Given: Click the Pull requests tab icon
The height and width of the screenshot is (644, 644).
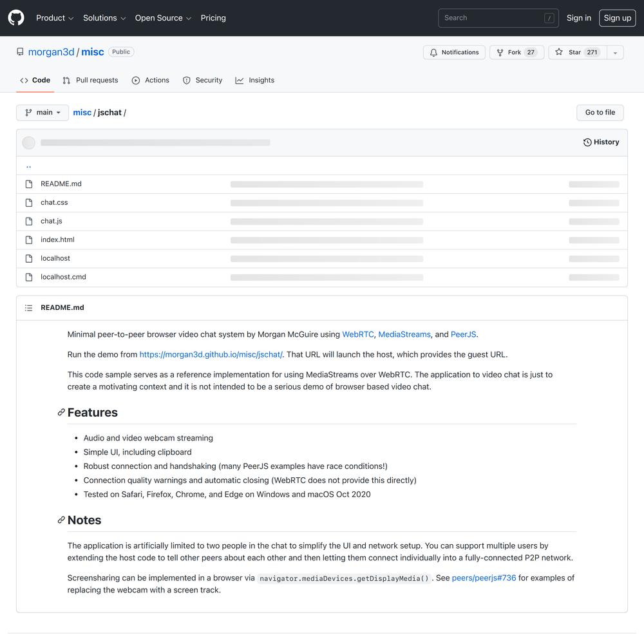Looking at the screenshot, I should coord(66,80).
